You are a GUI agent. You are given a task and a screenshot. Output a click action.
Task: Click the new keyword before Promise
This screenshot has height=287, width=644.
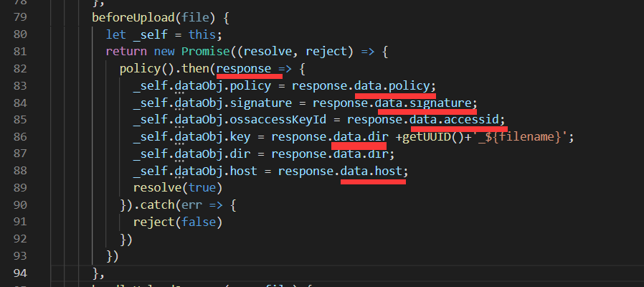(164, 52)
